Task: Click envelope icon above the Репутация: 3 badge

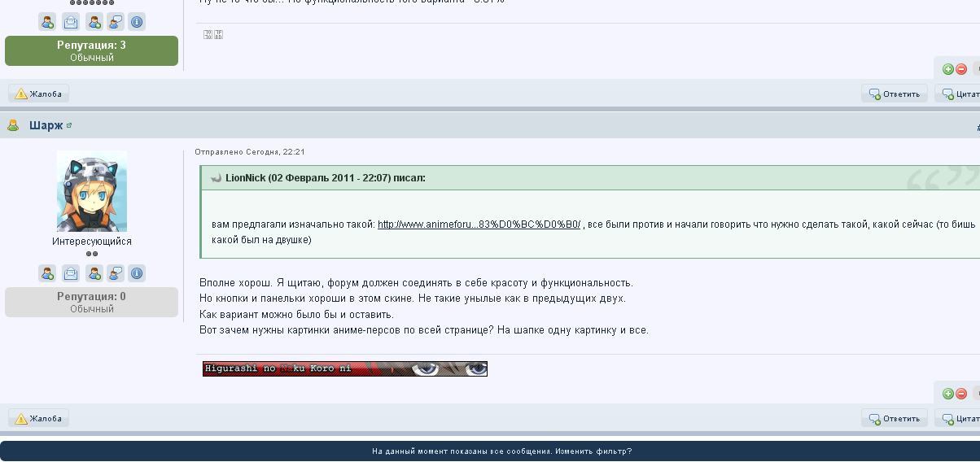Action: click(x=72, y=22)
